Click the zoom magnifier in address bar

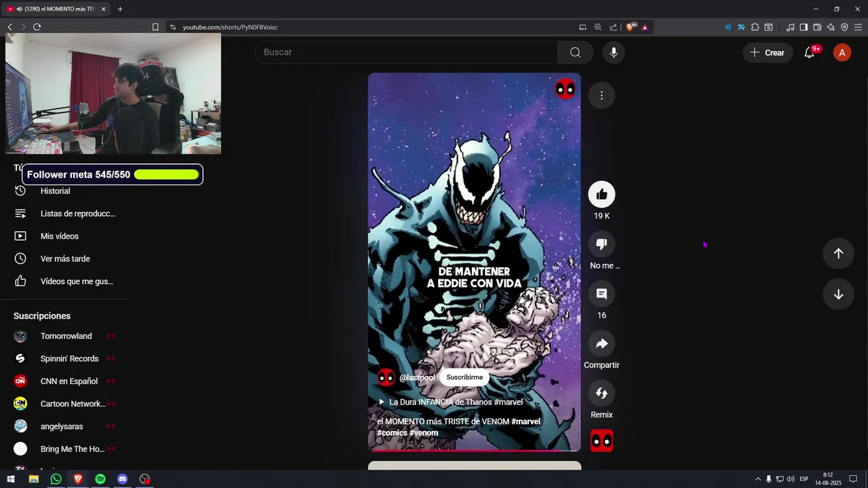point(598,27)
